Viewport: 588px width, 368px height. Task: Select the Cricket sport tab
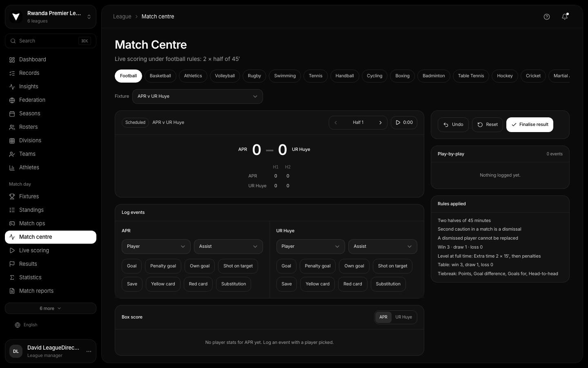(x=533, y=76)
